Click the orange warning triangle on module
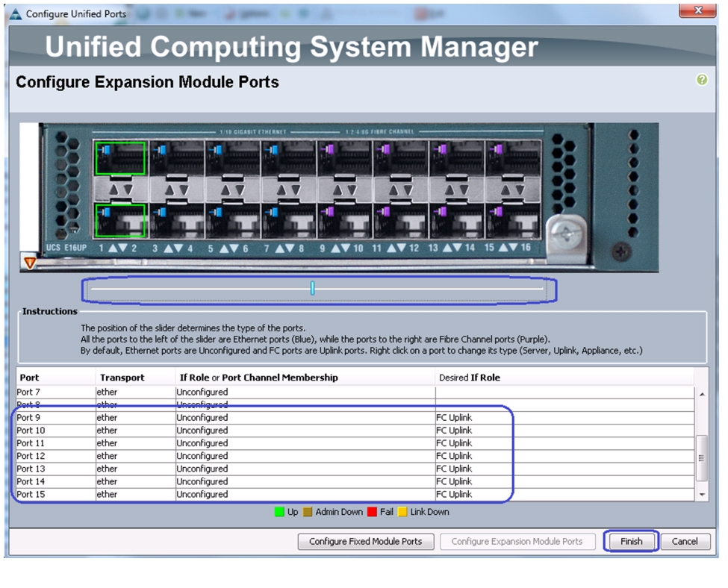The height and width of the screenshot is (588, 728). 30,263
